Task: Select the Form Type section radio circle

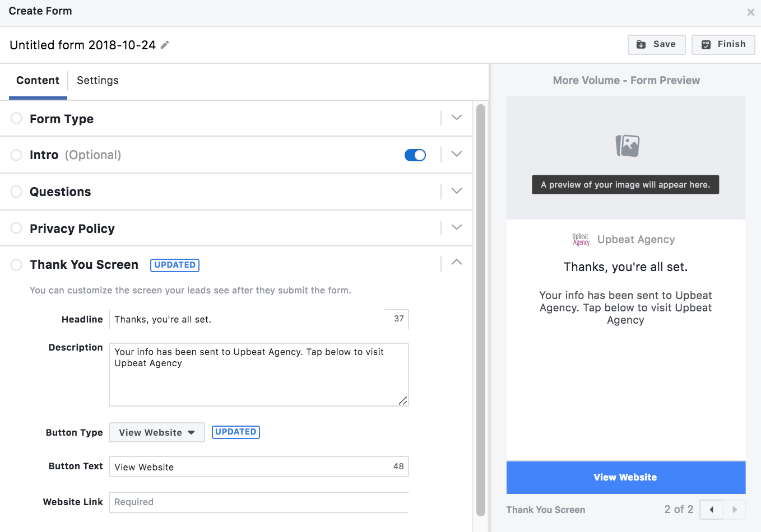Action: pyautogui.click(x=16, y=118)
